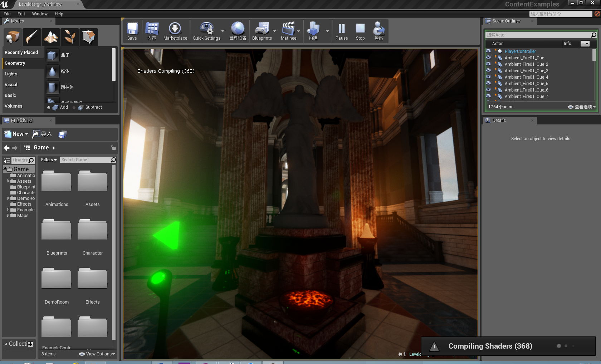This screenshot has height=364, width=601.
Task: Select the Volumes category
Action: (x=23, y=106)
